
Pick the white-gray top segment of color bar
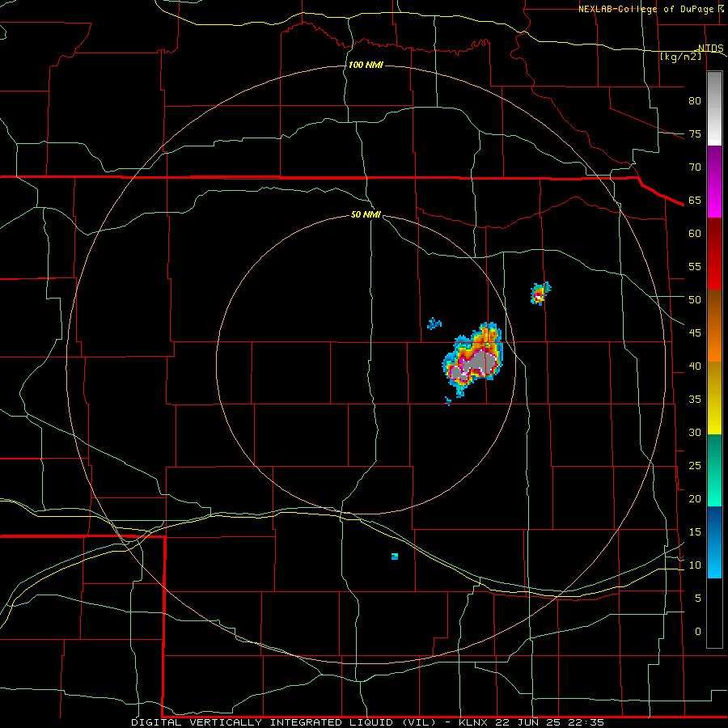(x=714, y=108)
